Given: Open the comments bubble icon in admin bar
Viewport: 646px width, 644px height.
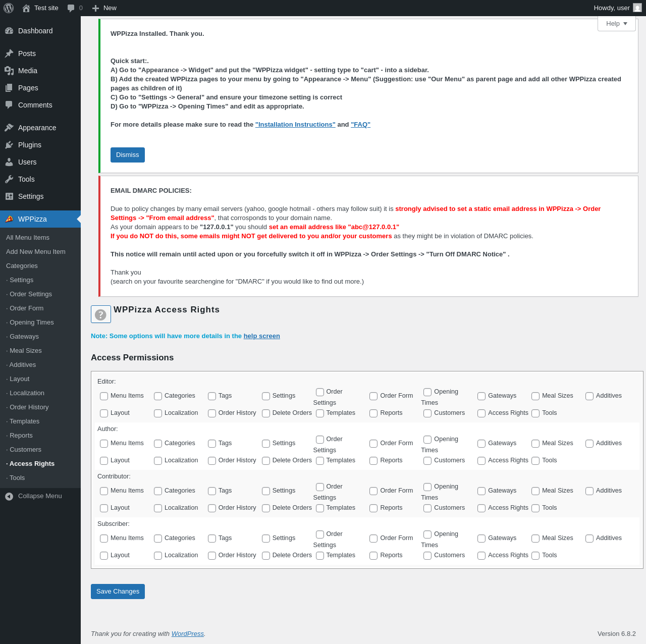Looking at the screenshot, I should pyautogui.click(x=71, y=8).
